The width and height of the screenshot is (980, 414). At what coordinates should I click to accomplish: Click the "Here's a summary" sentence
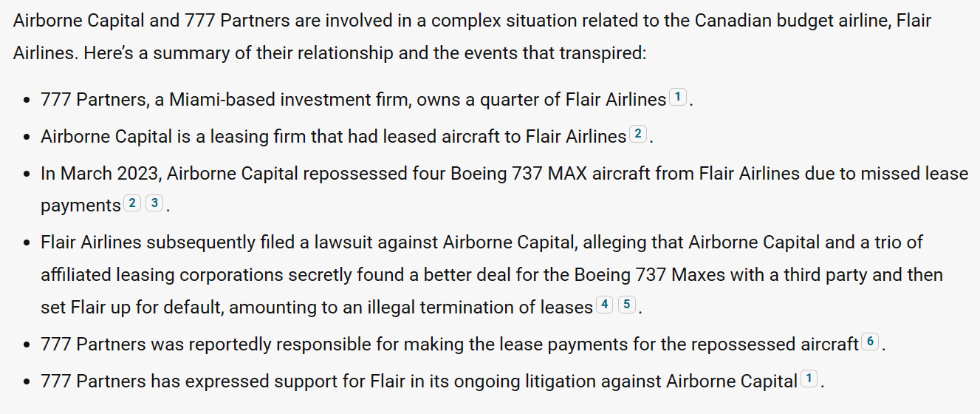point(148,54)
